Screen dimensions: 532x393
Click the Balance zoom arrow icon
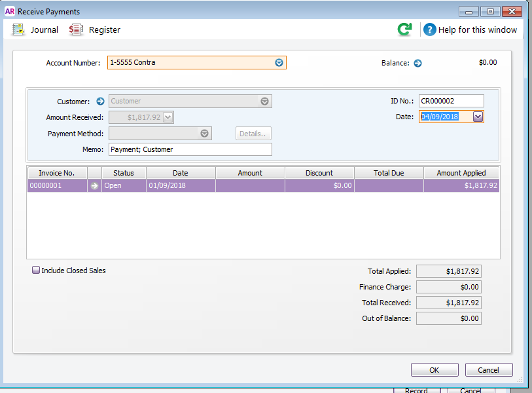click(417, 64)
